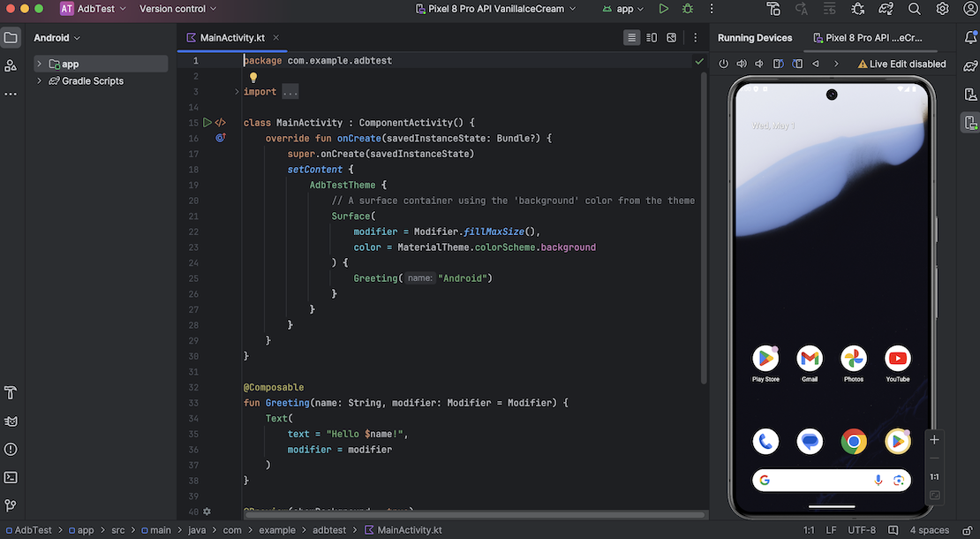Open editor tab options kebab menu
This screenshot has height=539, width=980.
click(x=695, y=37)
